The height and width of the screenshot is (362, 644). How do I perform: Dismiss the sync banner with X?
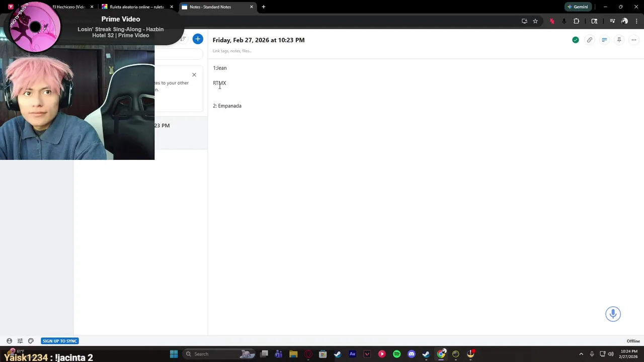[x=194, y=75]
